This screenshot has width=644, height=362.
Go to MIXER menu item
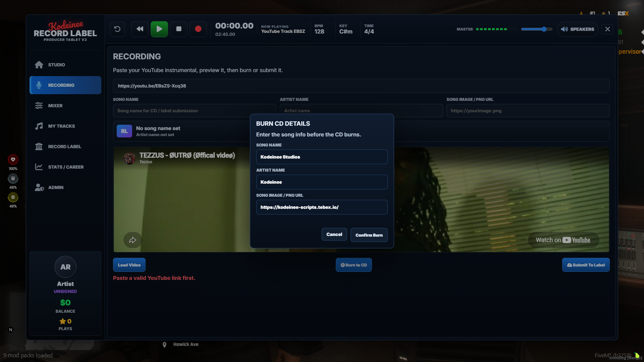point(65,106)
